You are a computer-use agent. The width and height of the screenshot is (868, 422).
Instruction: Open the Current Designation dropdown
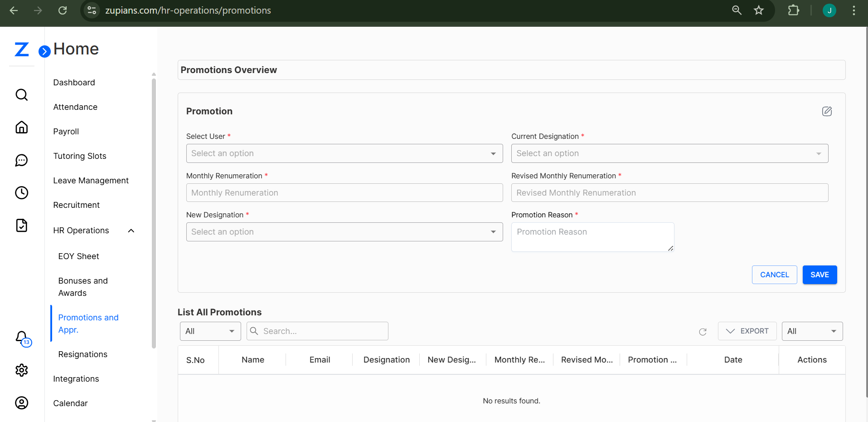[x=669, y=153]
